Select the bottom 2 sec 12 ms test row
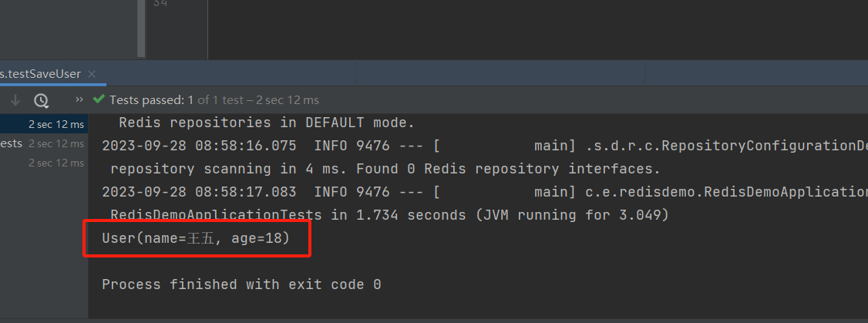Image resolution: width=868 pixels, height=323 pixels. click(x=56, y=163)
